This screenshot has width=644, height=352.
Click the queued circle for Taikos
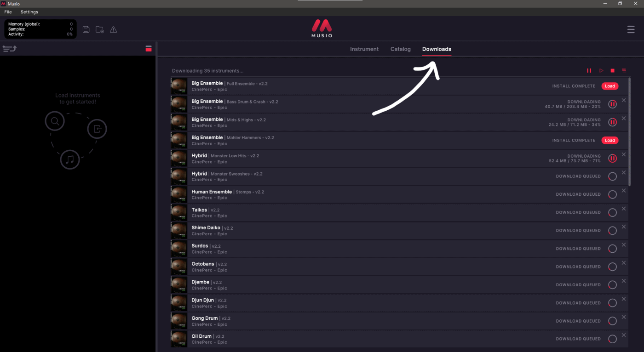(x=612, y=213)
